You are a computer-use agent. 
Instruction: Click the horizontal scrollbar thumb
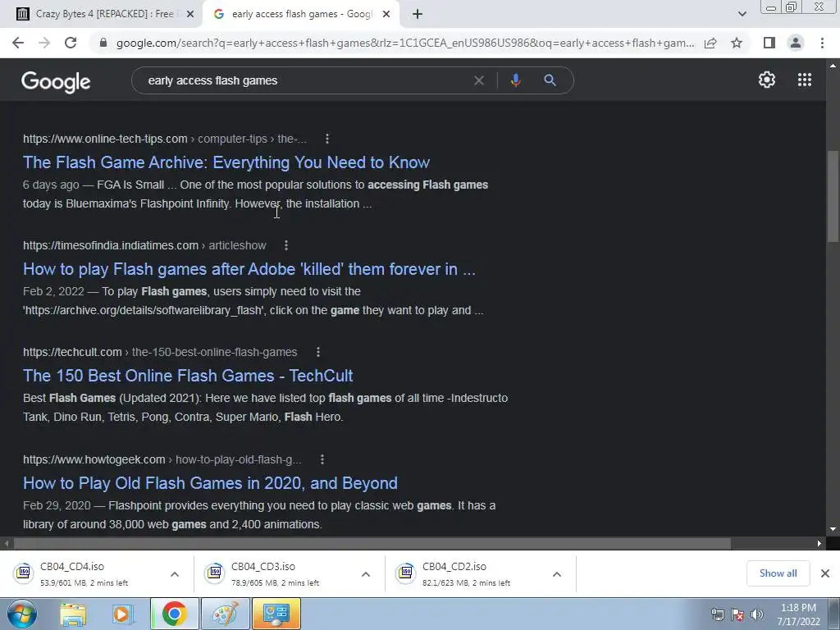coord(372,543)
